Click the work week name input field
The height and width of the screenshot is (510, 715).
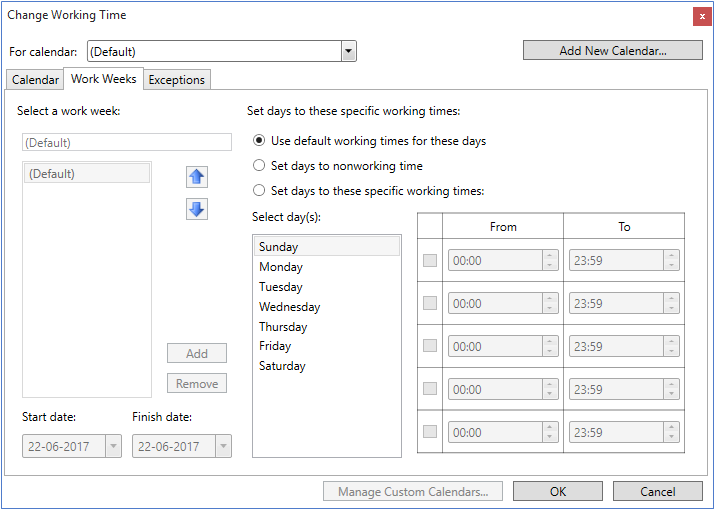[126, 143]
